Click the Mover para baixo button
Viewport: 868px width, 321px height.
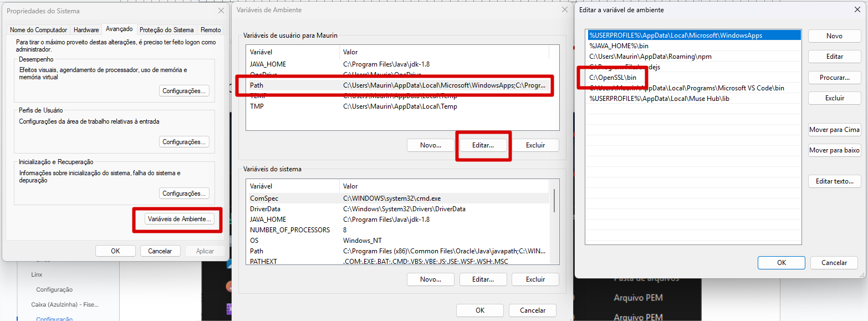point(834,150)
